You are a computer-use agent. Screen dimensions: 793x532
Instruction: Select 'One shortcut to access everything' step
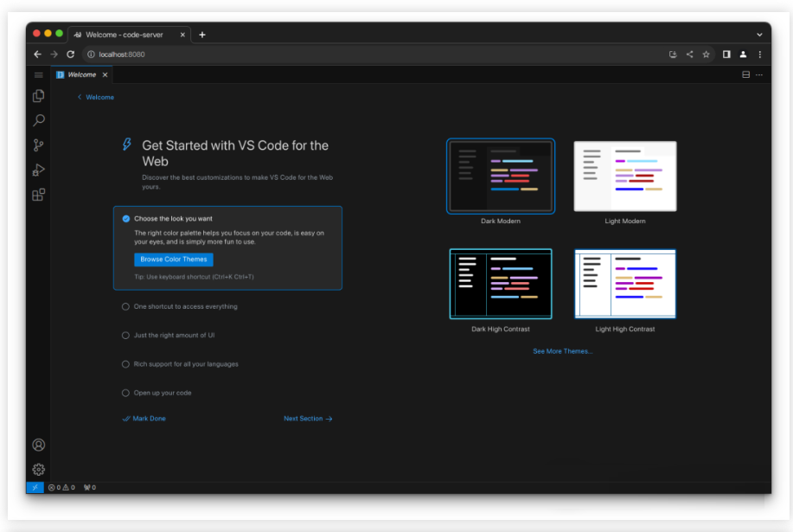180,306
